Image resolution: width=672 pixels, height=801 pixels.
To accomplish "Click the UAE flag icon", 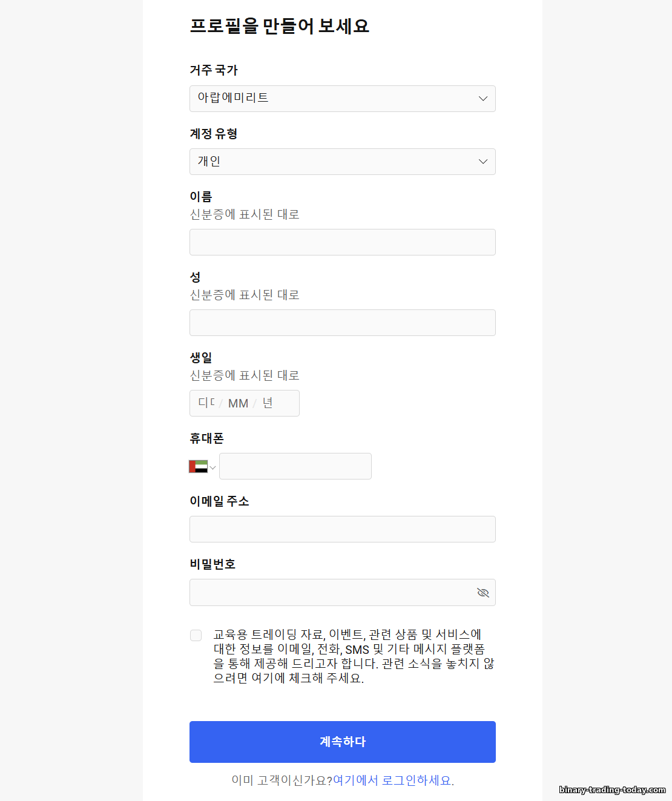I will (x=198, y=466).
